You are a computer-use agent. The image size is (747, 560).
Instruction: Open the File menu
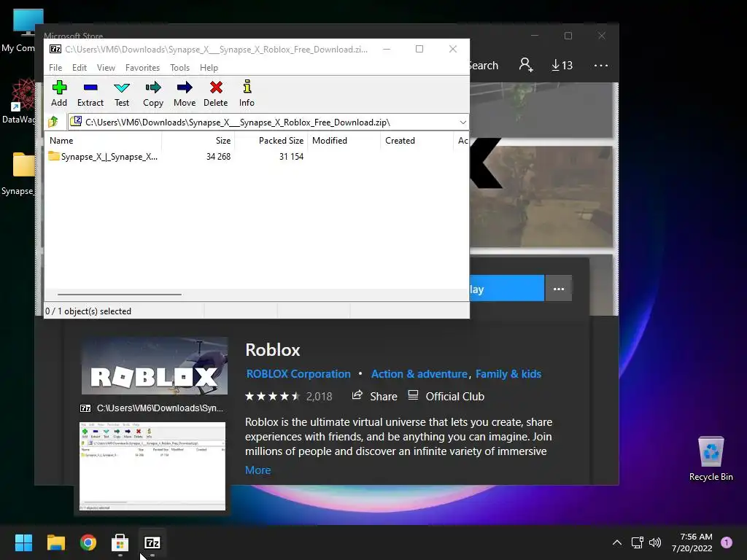click(x=55, y=68)
